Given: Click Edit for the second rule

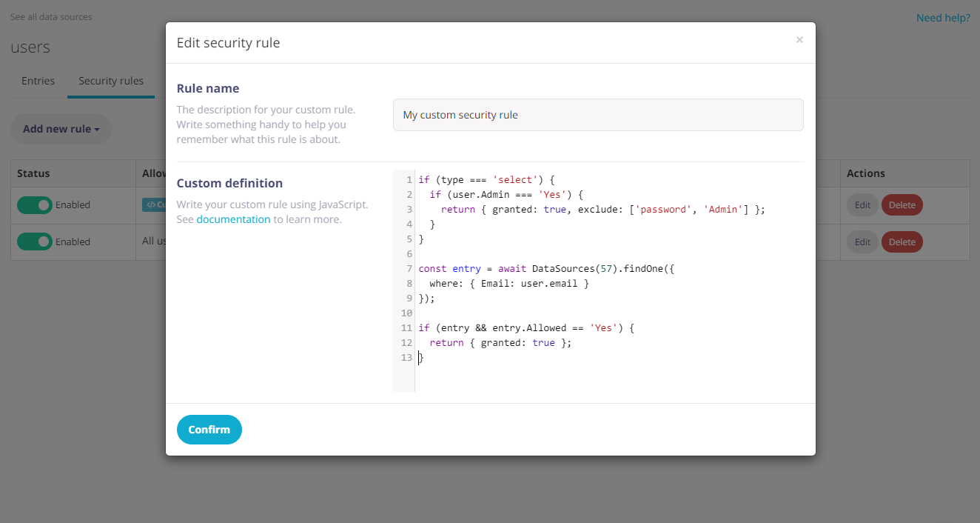Looking at the screenshot, I should click(x=862, y=242).
